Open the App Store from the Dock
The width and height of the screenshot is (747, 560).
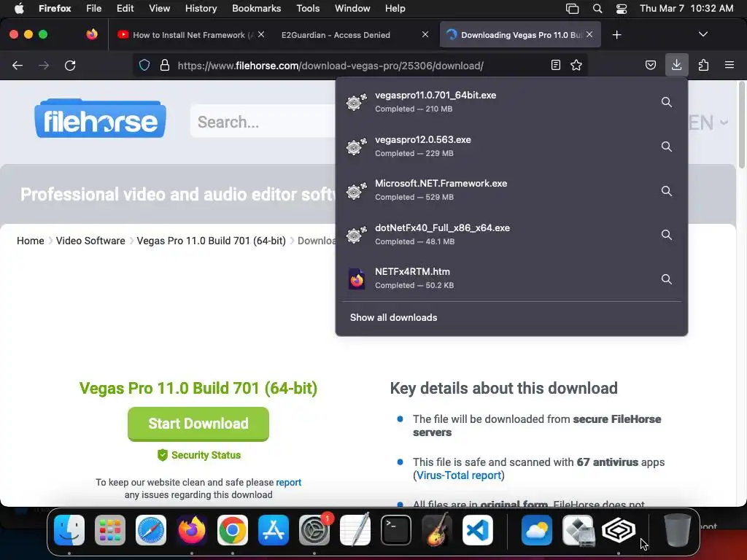(x=274, y=530)
